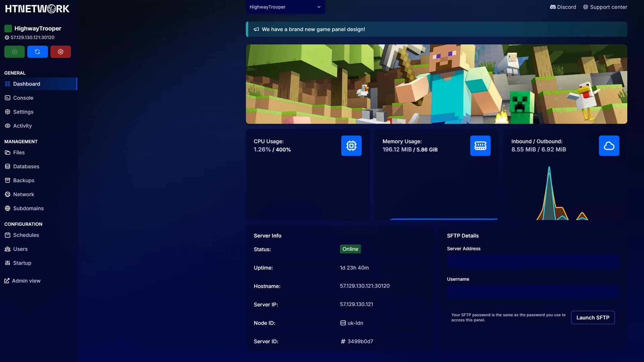Switch to the Dashboard tab
The width and height of the screenshot is (644, 362).
point(26,84)
